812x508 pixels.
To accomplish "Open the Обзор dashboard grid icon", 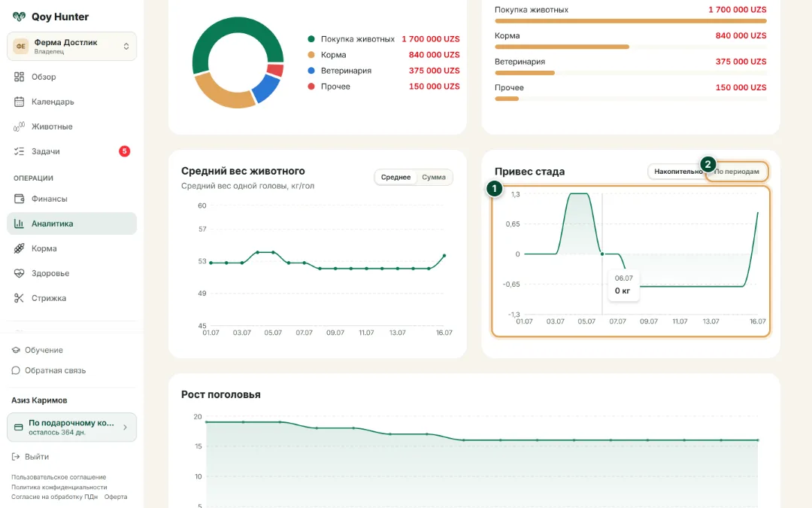I will (19, 77).
